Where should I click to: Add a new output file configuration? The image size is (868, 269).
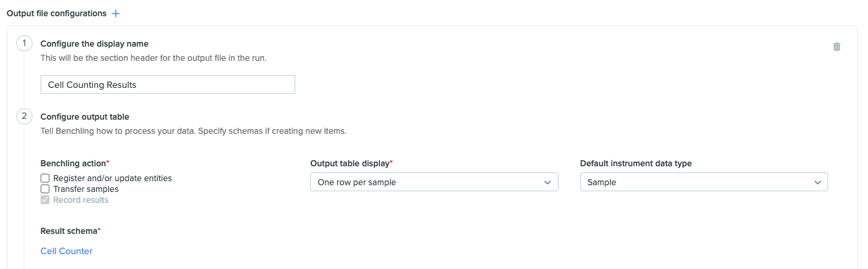click(115, 14)
